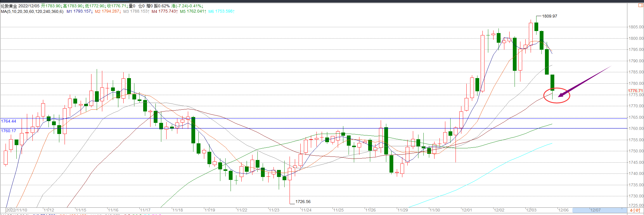Click the 1780.00 price axis label
Screen dimensions: 644x215
tap(636, 83)
